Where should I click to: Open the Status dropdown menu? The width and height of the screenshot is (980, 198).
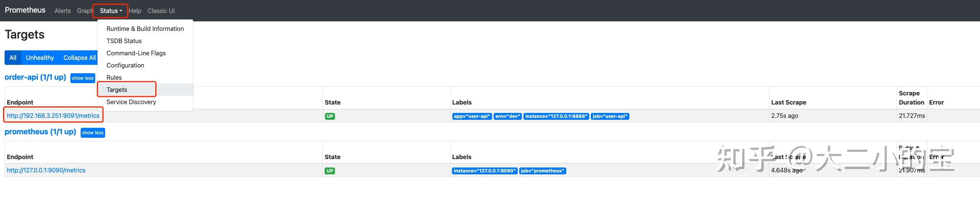[111, 11]
